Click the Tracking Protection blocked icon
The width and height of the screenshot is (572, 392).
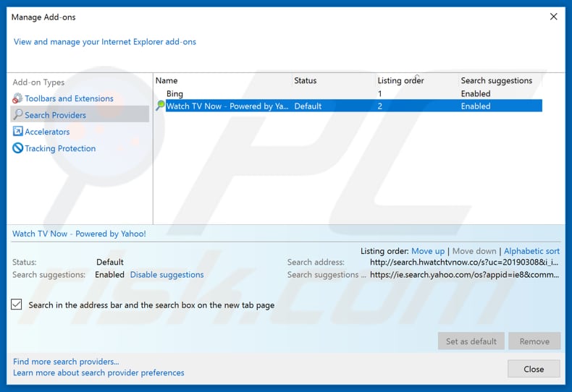pos(17,148)
